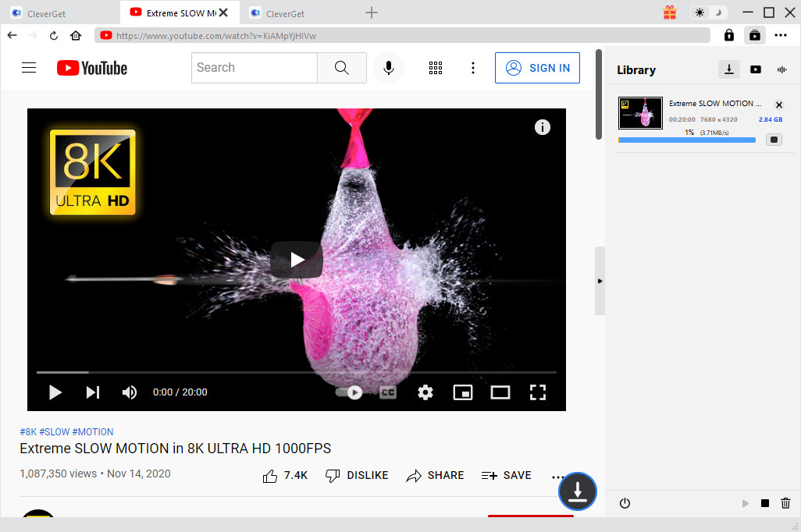Toggle the power-off-after-download option
Viewport: 801px width, 532px height.
(x=625, y=503)
